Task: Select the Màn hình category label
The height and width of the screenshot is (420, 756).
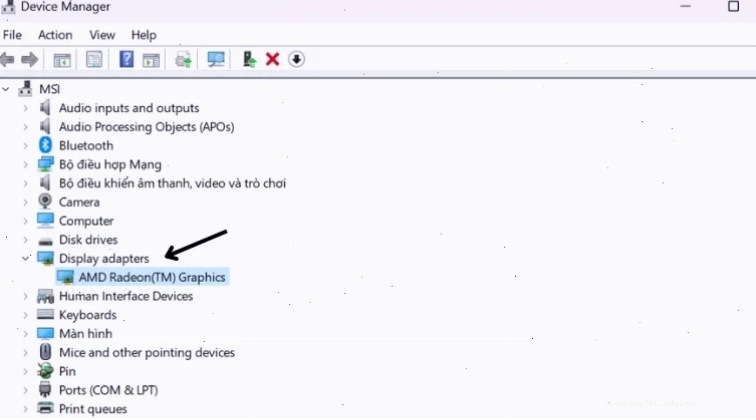Action: click(x=85, y=334)
